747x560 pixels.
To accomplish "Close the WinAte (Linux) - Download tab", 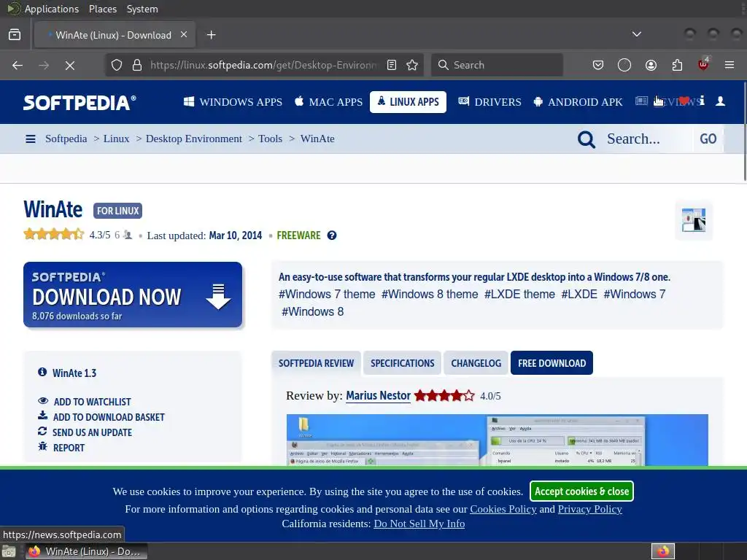I will coord(184,35).
